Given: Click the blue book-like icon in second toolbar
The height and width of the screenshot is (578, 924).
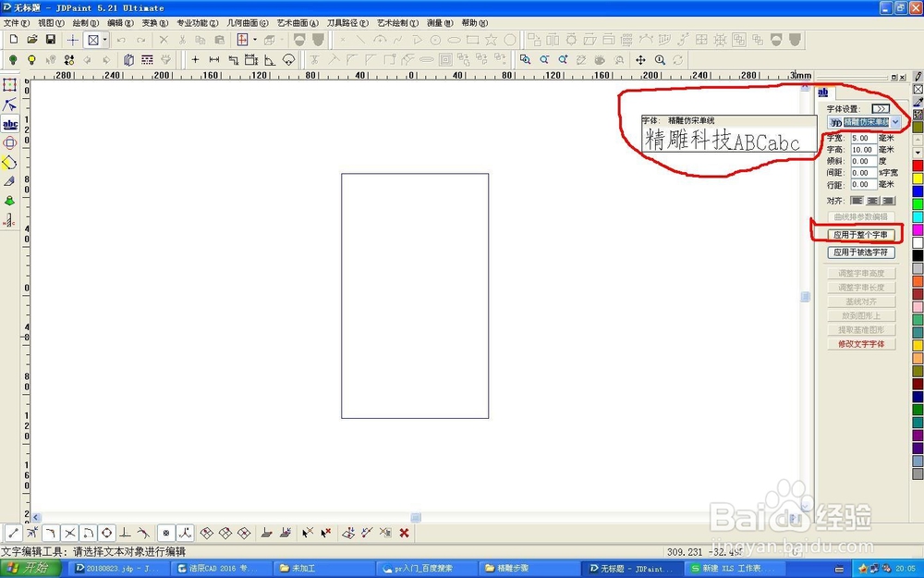Looking at the screenshot, I should (129, 59).
